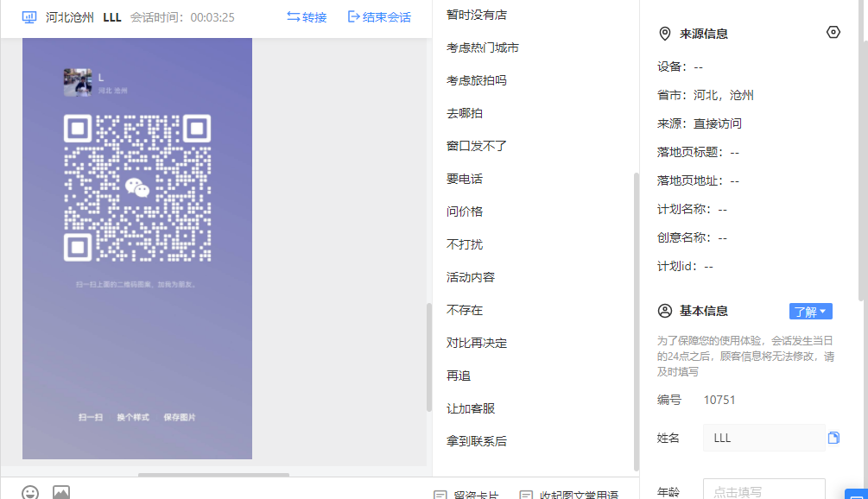Choose the 不存在 quick reply

tap(465, 310)
